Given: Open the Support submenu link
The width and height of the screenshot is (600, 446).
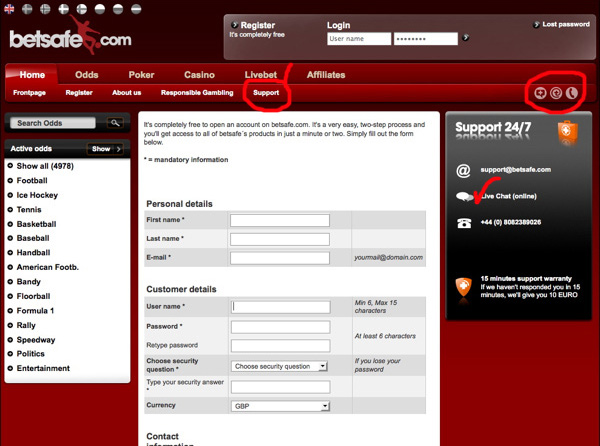Looking at the screenshot, I should (x=266, y=93).
